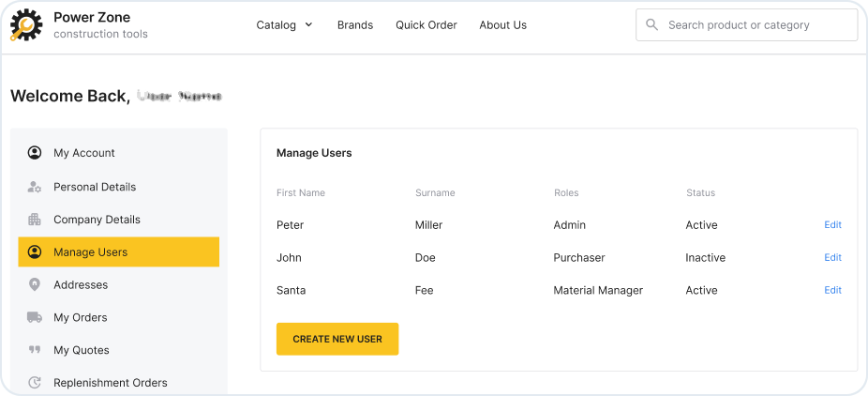Select Company Details in the sidebar
The width and height of the screenshot is (868, 396).
(97, 220)
